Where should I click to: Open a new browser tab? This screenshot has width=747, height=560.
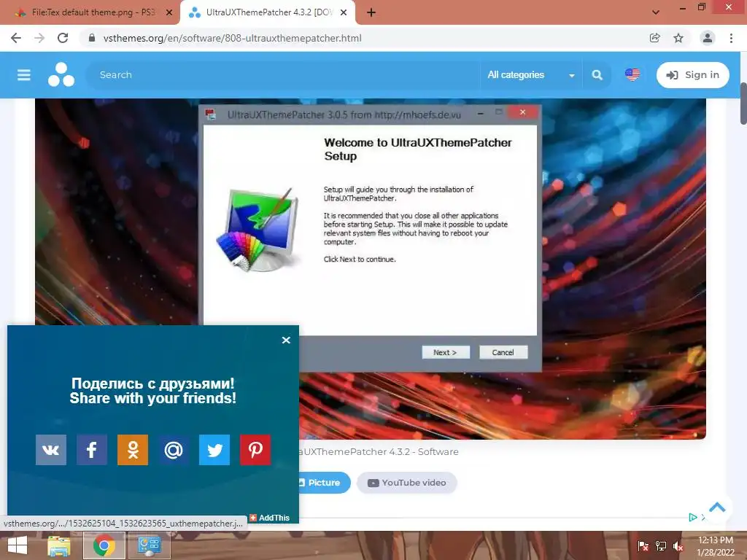point(371,12)
